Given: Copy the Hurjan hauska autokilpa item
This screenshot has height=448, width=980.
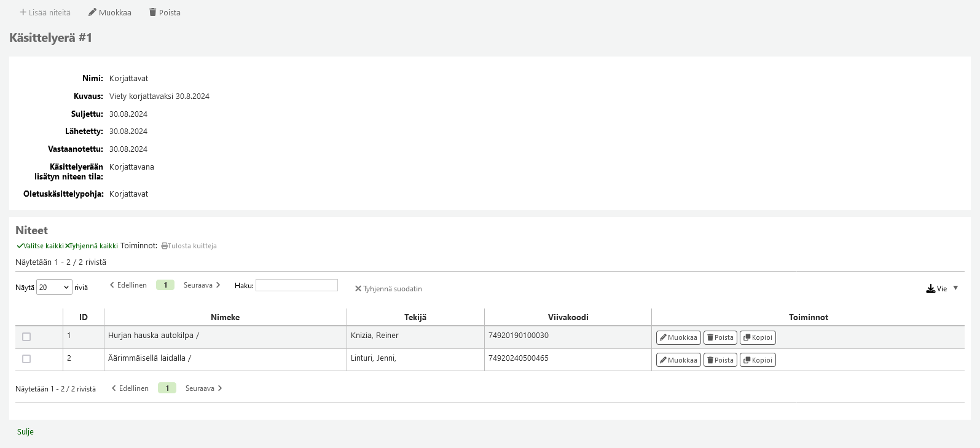Looking at the screenshot, I should tap(758, 337).
